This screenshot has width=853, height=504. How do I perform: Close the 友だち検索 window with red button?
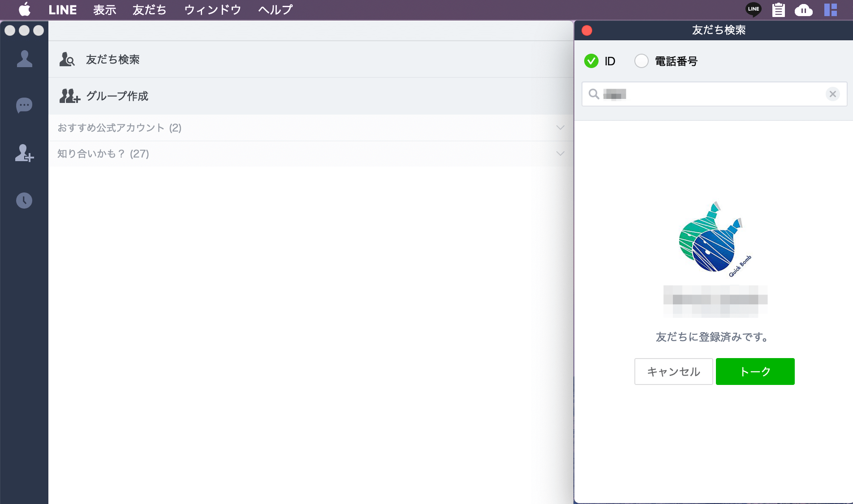pyautogui.click(x=587, y=30)
